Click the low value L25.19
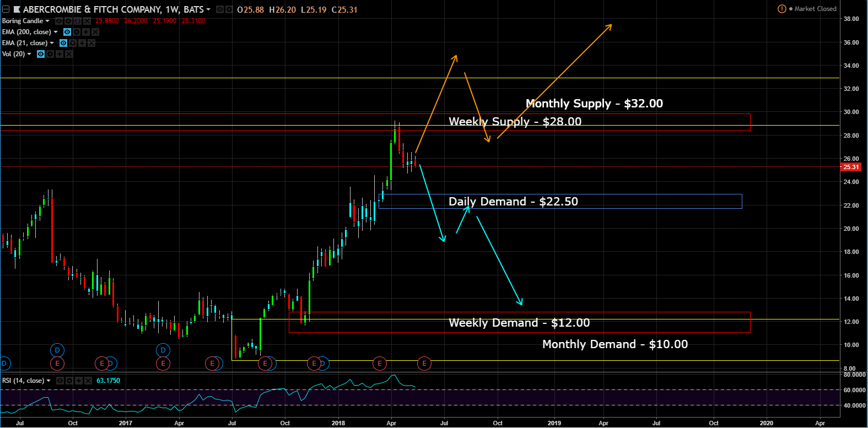Screen dimensions: 868x428 coord(314,9)
